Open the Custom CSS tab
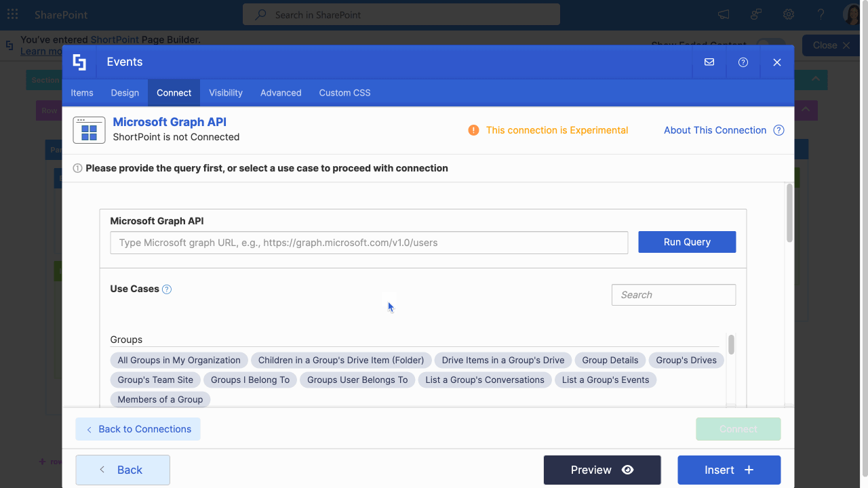The width and height of the screenshot is (868, 488). 344,93
